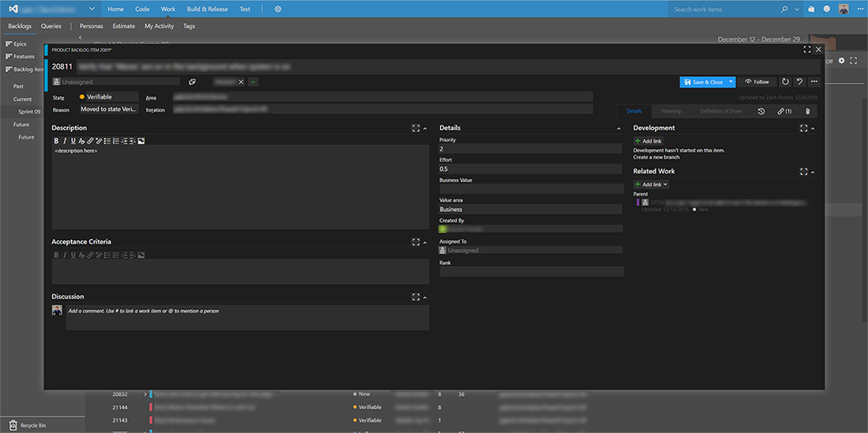This screenshot has height=433, width=868.
Task: Collapse the Related Work section chevron
Action: coord(813,172)
